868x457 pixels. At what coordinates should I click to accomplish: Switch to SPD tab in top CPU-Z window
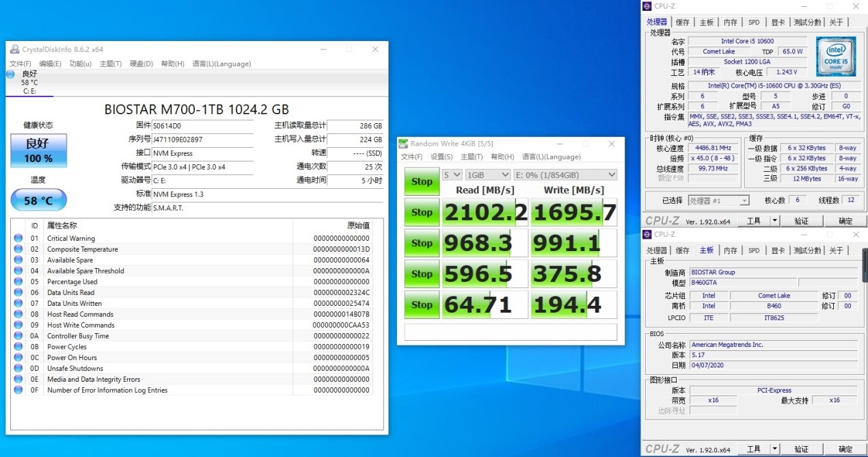753,22
